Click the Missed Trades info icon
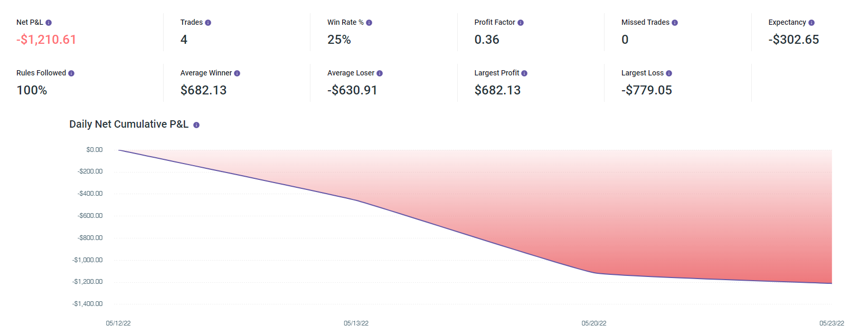The image size is (868, 335). (x=675, y=23)
